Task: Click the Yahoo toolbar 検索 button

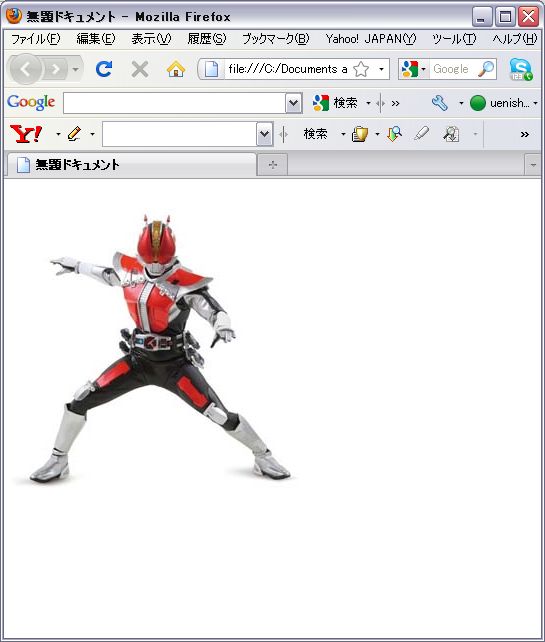Action: (x=315, y=134)
